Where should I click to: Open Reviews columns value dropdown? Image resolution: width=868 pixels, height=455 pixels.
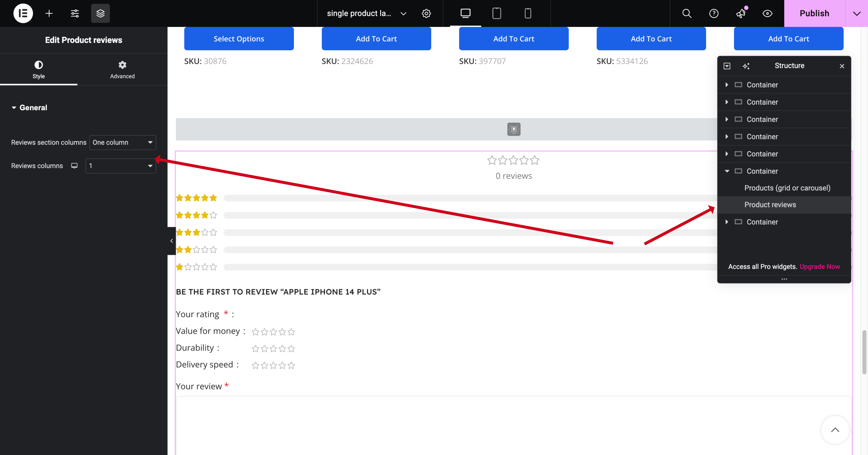tap(121, 166)
